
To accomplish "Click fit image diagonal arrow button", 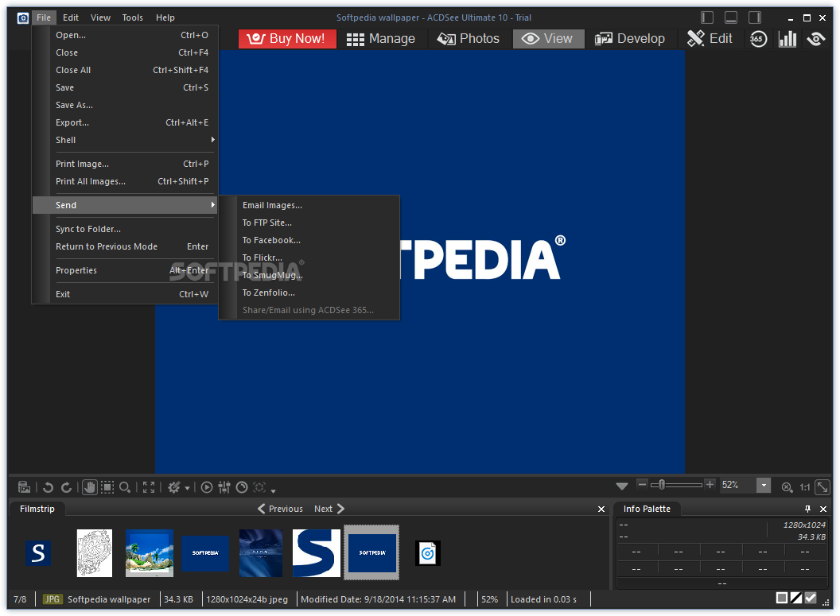I will [x=822, y=487].
